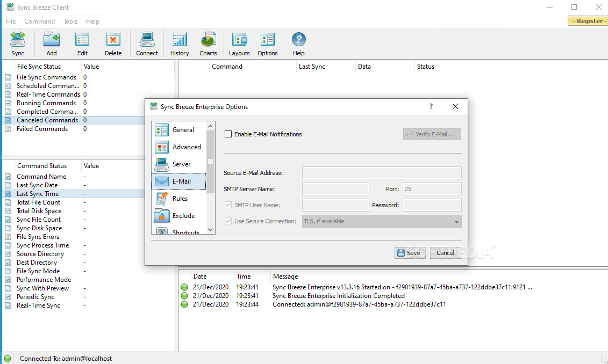
Task: Click the Add command toolbar icon
Action: [52, 40]
